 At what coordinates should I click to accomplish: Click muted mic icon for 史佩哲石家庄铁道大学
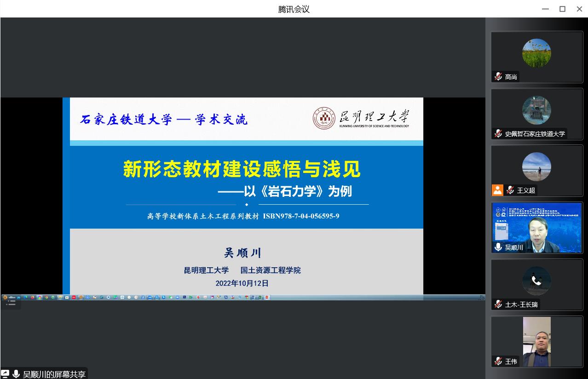498,134
